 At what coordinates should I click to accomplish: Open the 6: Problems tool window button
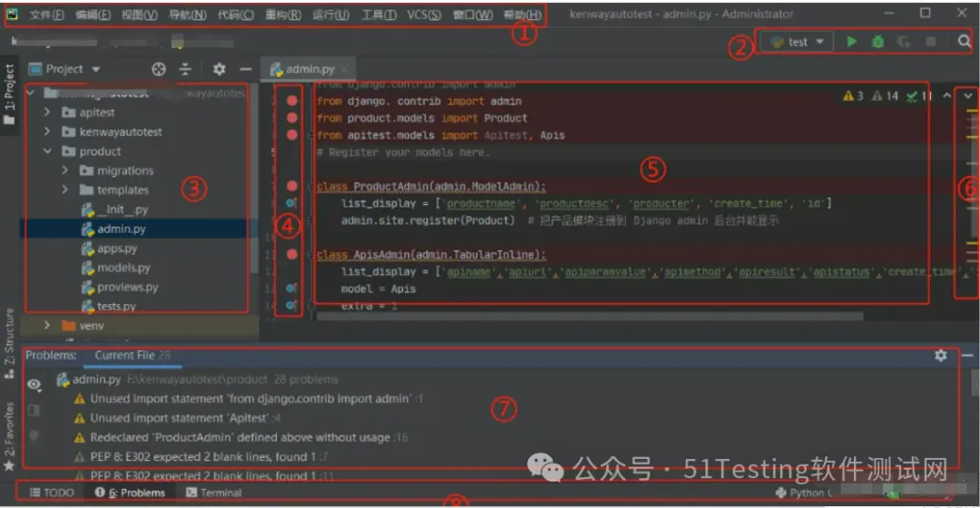click(130, 493)
